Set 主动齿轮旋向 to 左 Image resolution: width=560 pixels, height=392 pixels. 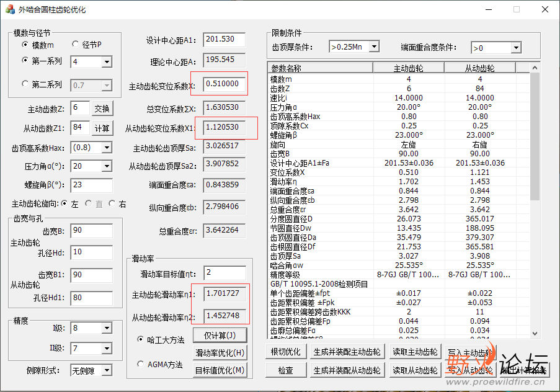click(x=64, y=203)
